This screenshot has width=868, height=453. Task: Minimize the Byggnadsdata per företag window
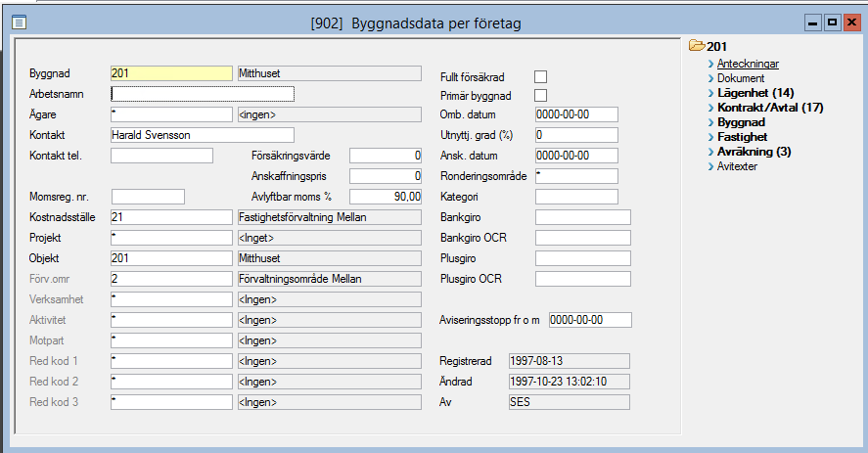[812, 23]
